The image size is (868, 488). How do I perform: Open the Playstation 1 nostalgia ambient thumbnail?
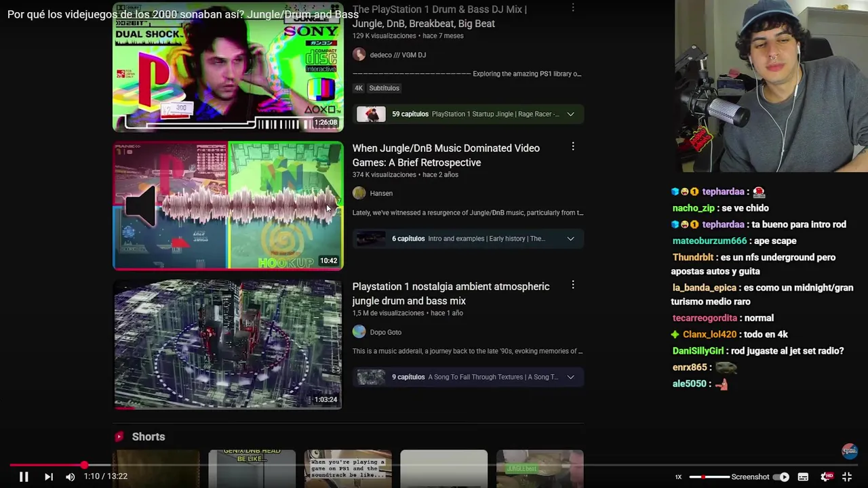pyautogui.click(x=228, y=344)
